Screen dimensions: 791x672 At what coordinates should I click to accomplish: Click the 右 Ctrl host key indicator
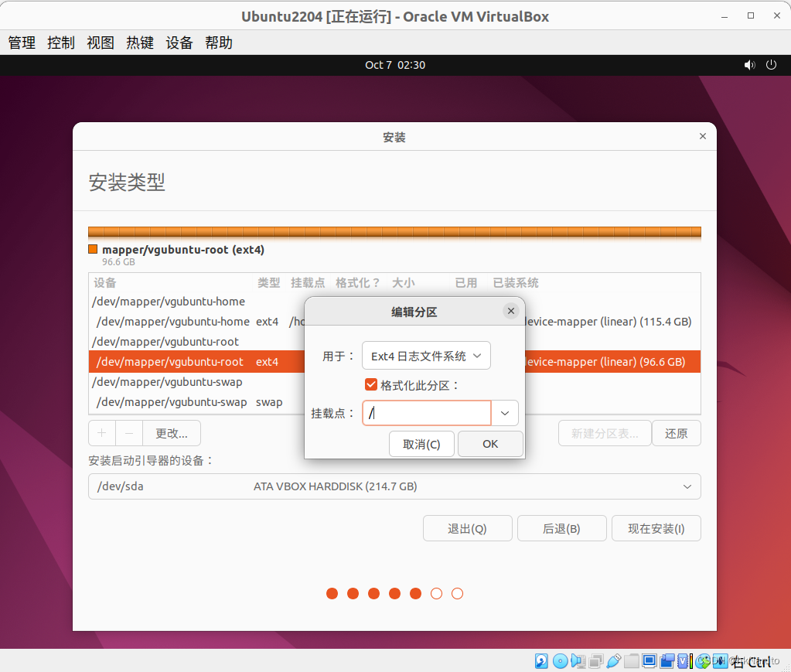(751, 661)
